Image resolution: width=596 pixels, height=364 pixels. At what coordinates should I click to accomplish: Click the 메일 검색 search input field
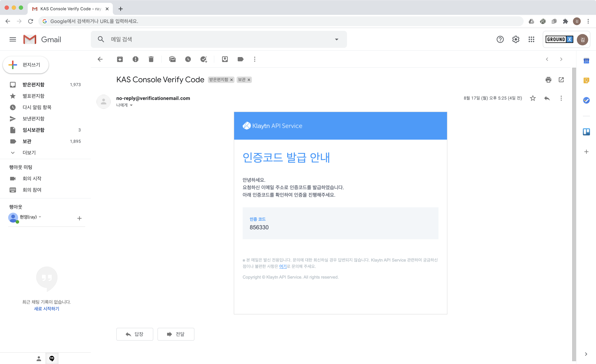pos(219,39)
